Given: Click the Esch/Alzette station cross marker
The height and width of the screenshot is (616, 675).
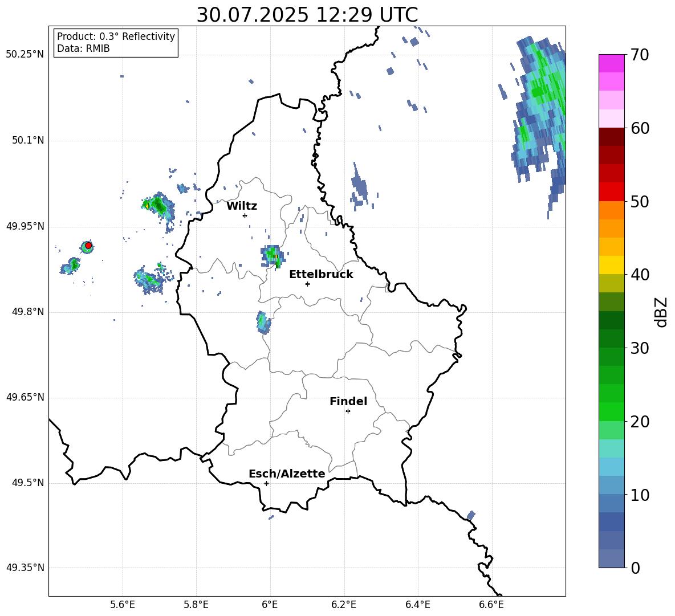Looking at the screenshot, I should [x=266, y=483].
